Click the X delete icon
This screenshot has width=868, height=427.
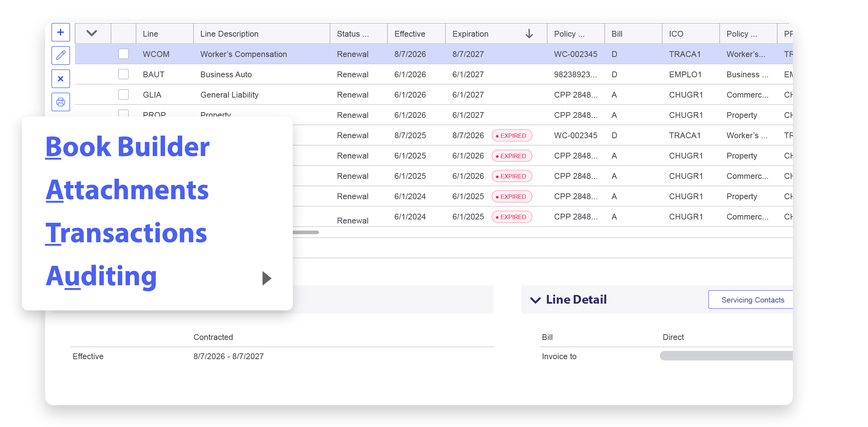pyautogui.click(x=61, y=79)
